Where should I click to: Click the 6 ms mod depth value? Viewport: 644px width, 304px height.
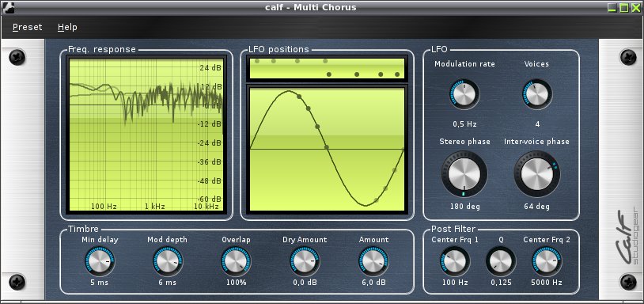(x=168, y=283)
